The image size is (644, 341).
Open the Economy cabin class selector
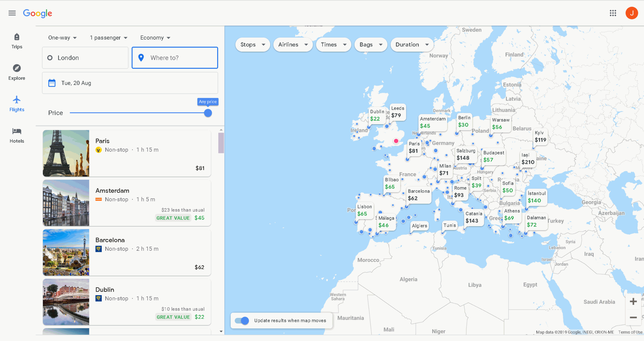[x=155, y=37]
